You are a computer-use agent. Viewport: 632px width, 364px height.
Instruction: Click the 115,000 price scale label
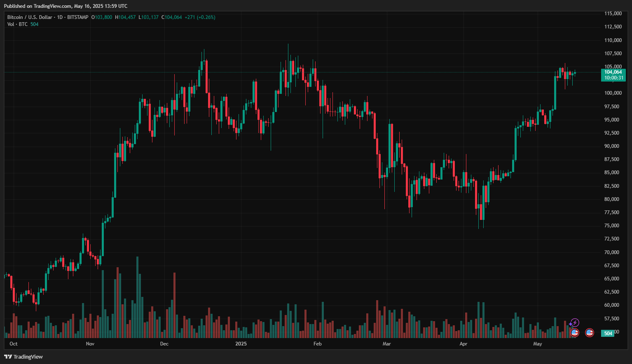click(613, 14)
